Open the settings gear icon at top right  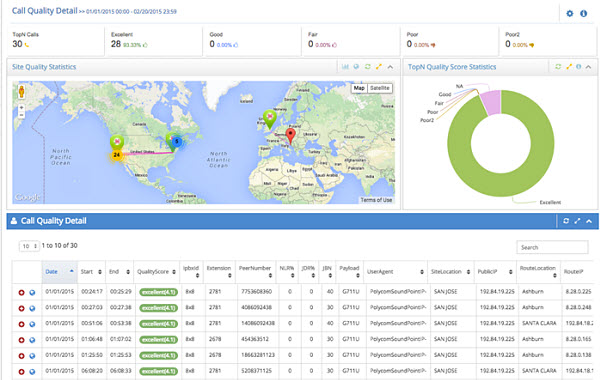pos(569,13)
